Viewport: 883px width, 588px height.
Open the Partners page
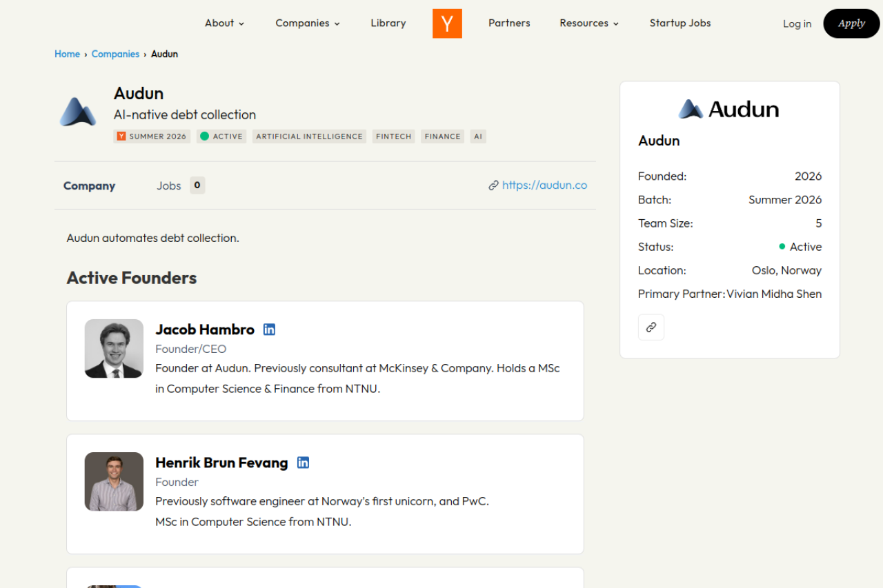pyautogui.click(x=509, y=23)
